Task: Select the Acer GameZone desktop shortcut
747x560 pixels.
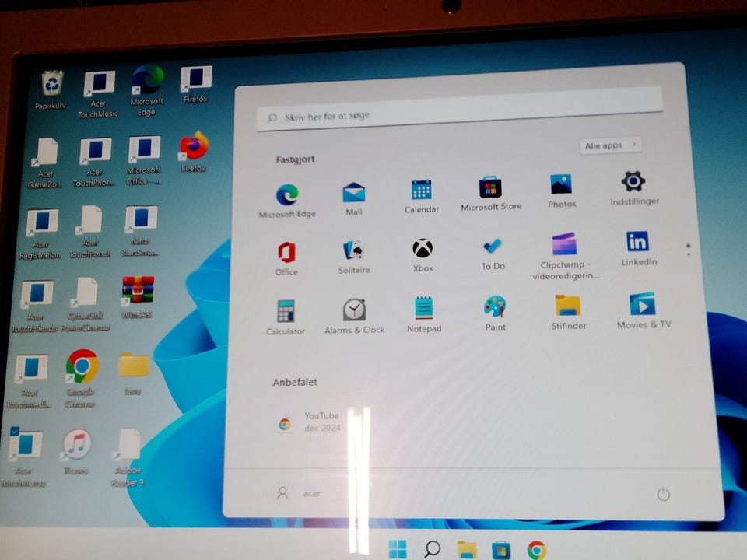Action: coord(45,163)
